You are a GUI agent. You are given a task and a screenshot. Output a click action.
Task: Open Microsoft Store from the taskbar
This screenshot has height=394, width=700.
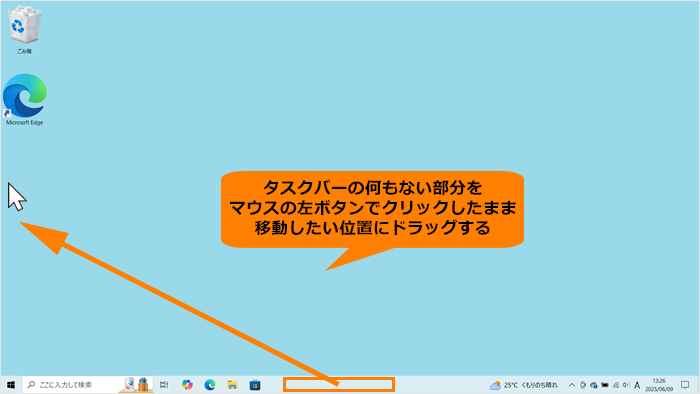[x=255, y=385]
